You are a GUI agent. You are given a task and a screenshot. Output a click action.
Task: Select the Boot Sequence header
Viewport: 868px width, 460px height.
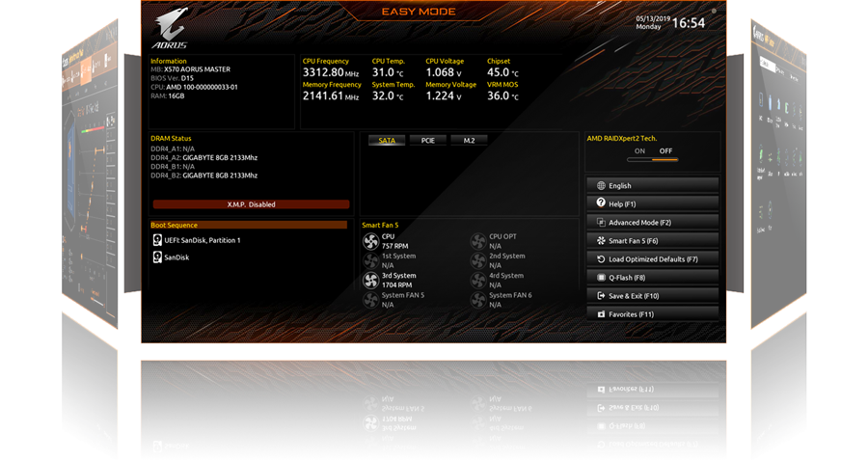click(x=249, y=225)
